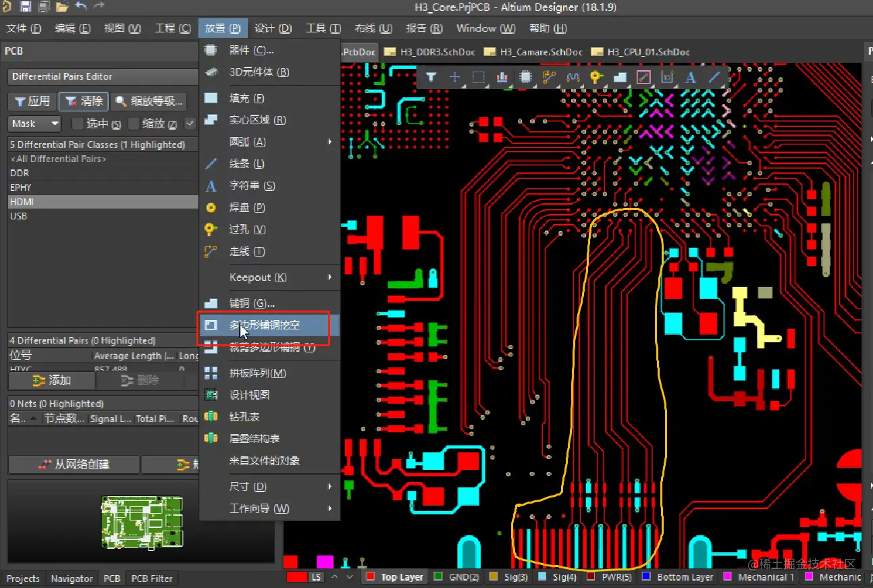Open the Differential Pairs Editor dropdown

click(102, 76)
